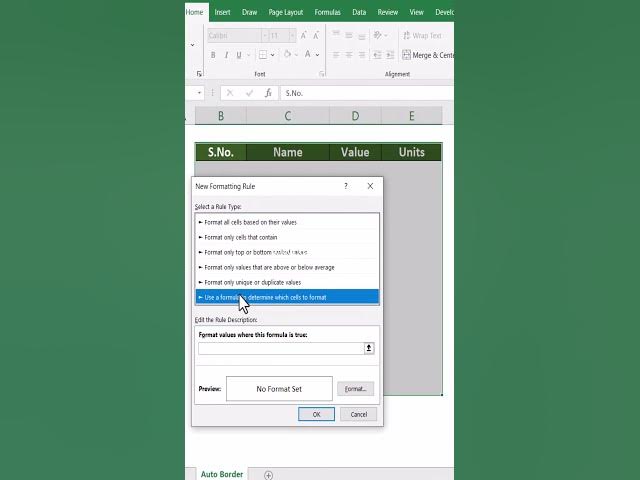Click the Italic button in the ribbon
The height and width of the screenshot is (480, 640).
(226, 55)
